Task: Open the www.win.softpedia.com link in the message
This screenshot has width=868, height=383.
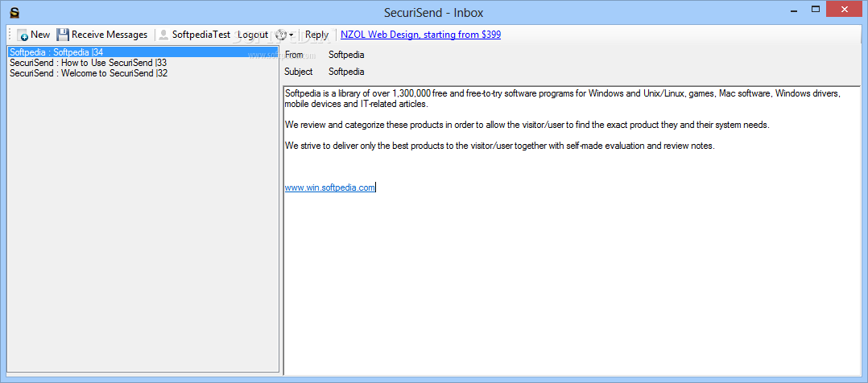Action: point(330,187)
